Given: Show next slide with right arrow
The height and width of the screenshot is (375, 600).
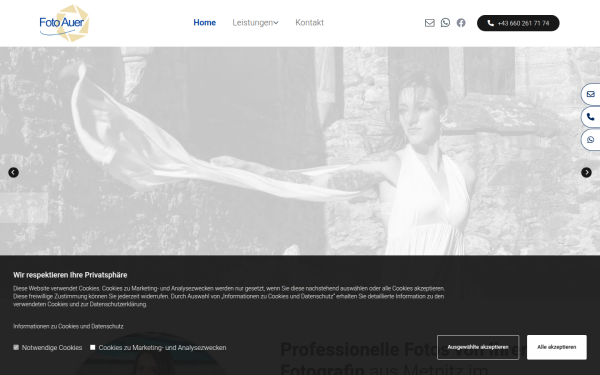Looking at the screenshot, I should click(x=586, y=173).
